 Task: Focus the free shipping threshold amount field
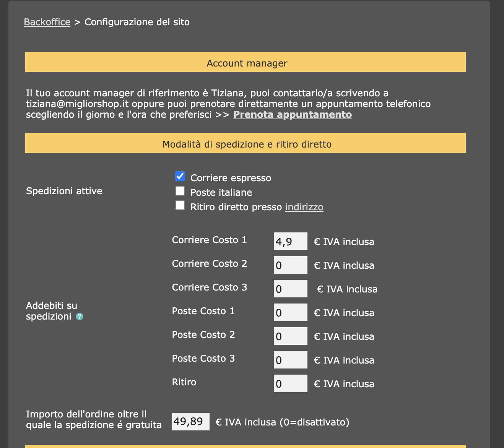coord(190,422)
